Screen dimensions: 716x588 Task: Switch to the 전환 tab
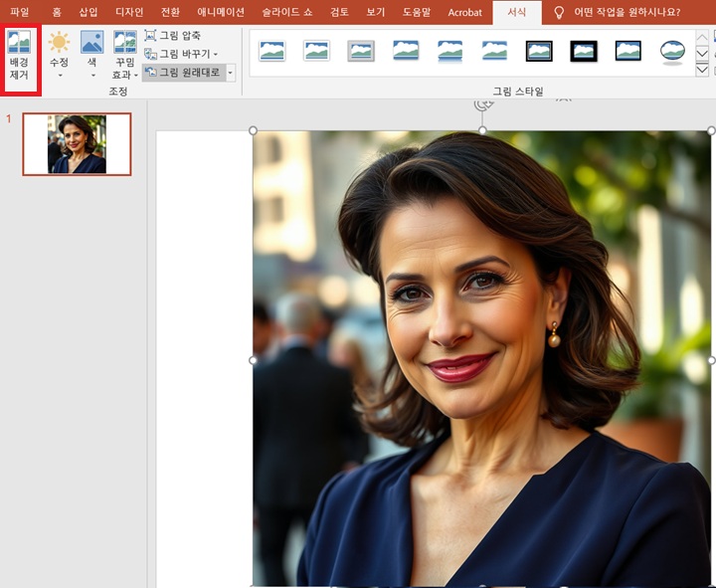tap(170, 12)
